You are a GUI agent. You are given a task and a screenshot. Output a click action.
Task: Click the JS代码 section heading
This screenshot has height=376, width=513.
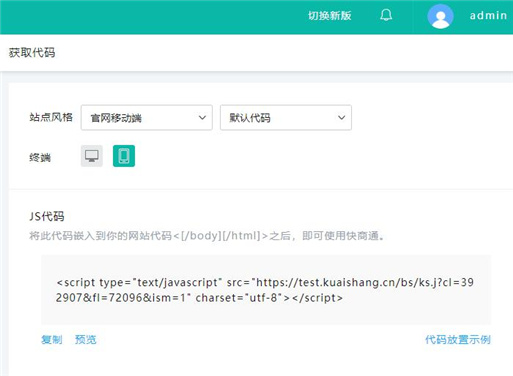click(47, 217)
